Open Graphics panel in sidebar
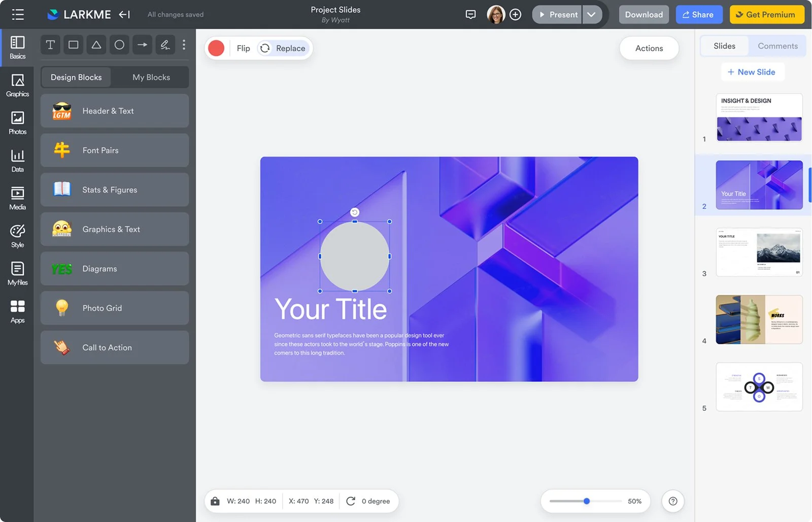 (x=17, y=85)
